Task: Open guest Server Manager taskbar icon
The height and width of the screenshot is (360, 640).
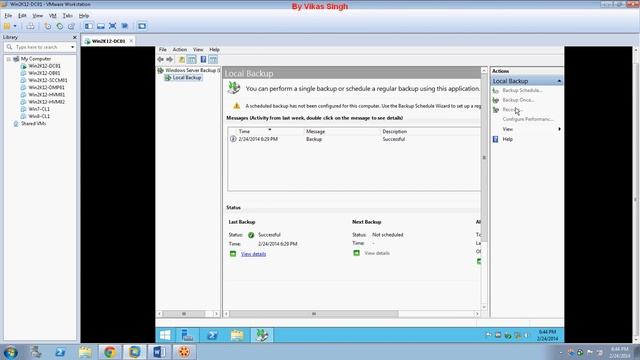Action: pyautogui.click(x=187, y=336)
